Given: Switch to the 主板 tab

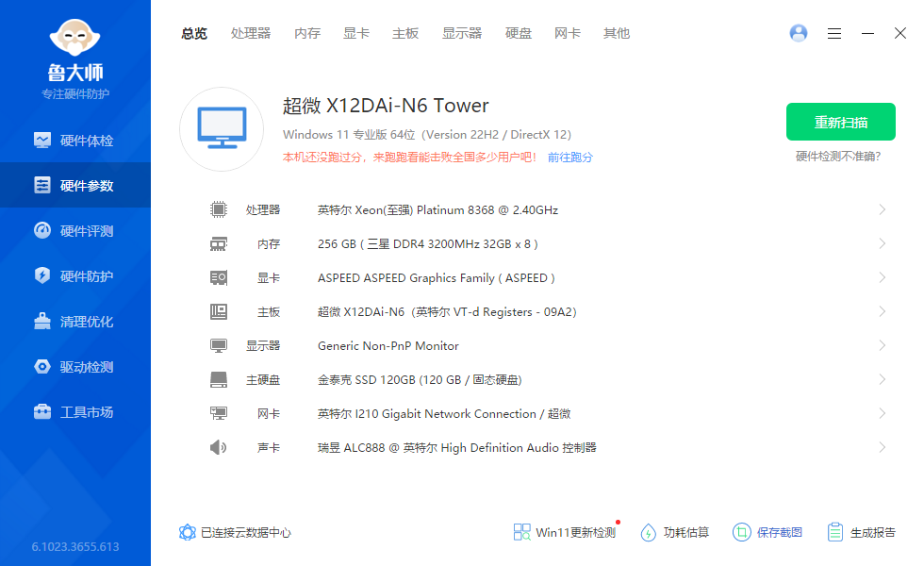Looking at the screenshot, I should click(x=405, y=34).
